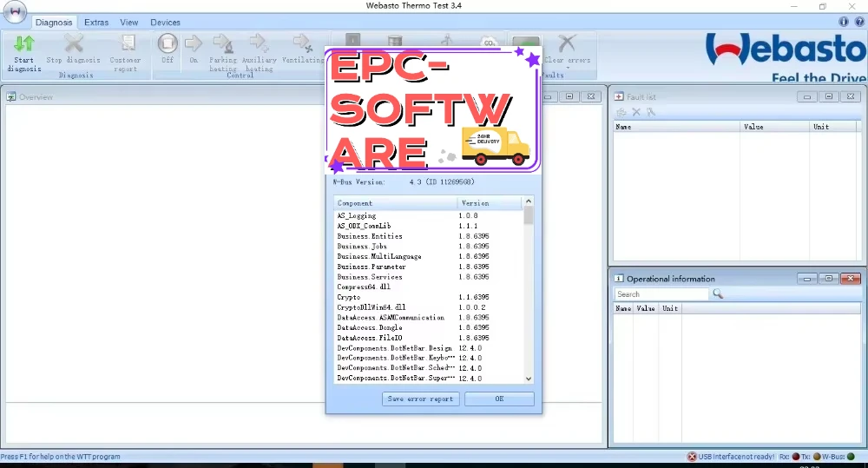868x468 pixels.
Task: Open the View ribbon tab
Action: 129,23
